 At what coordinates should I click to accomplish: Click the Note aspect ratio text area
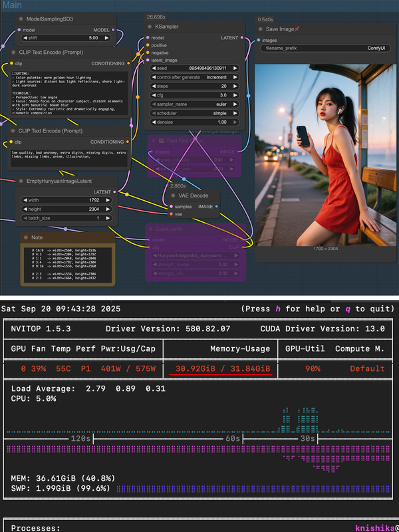coord(68,265)
